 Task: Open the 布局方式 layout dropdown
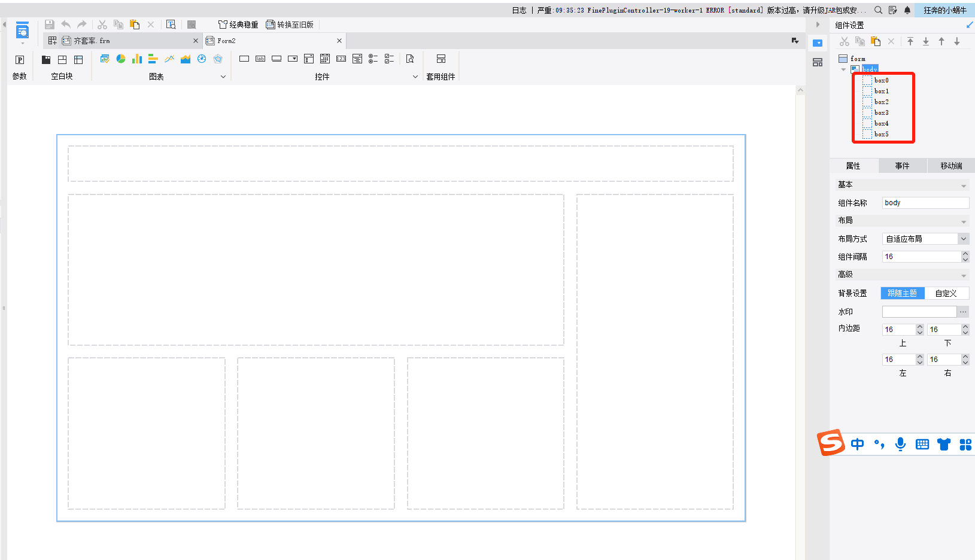(964, 239)
